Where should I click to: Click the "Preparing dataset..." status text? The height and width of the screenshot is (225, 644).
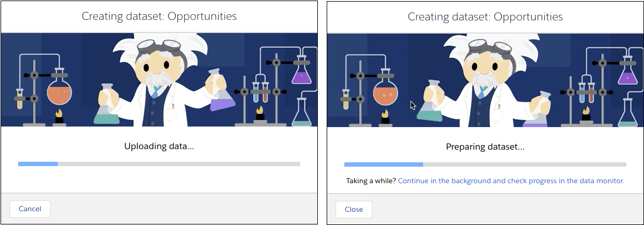pyautogui.click(x=485, y=147)
